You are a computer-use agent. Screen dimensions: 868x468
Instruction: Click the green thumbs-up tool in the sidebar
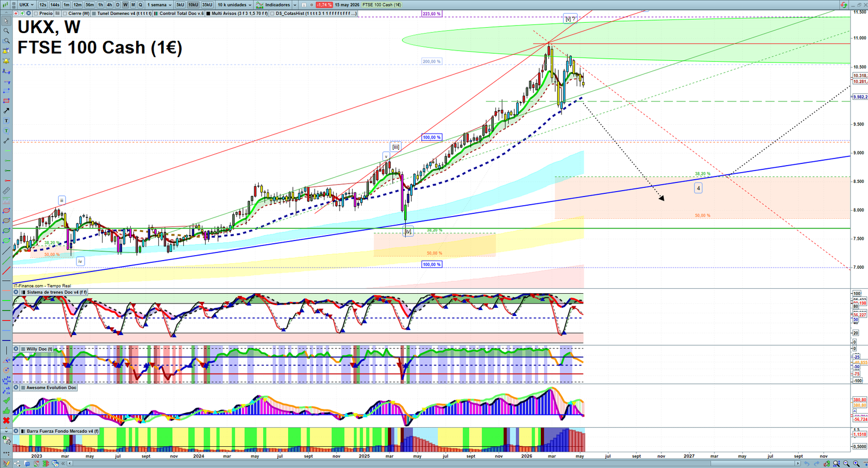[x=7, y=411]
